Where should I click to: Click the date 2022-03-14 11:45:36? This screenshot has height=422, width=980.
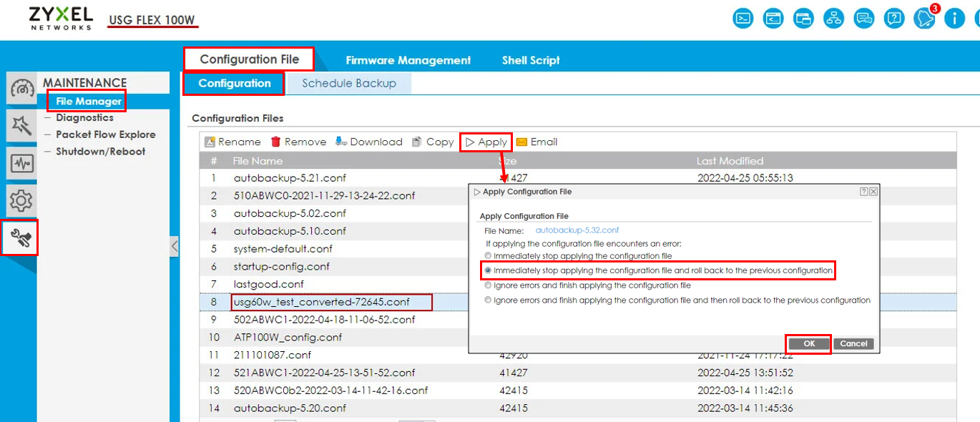click(x=745, y=408)
